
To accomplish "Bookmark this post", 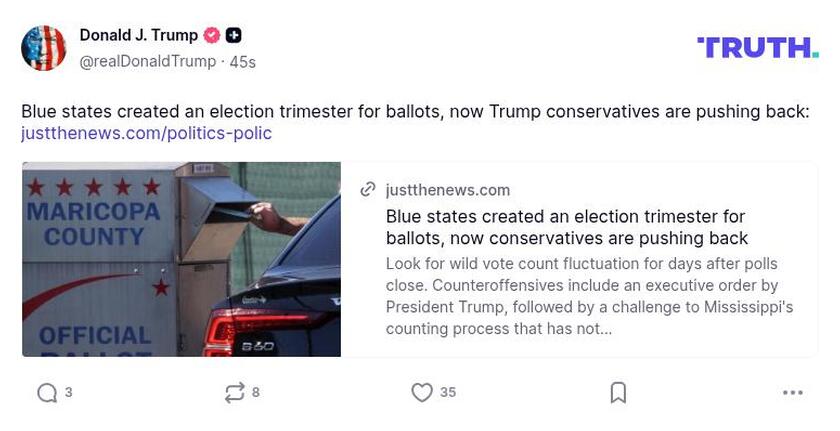I will pyautogui.click(x=618, y=393).
